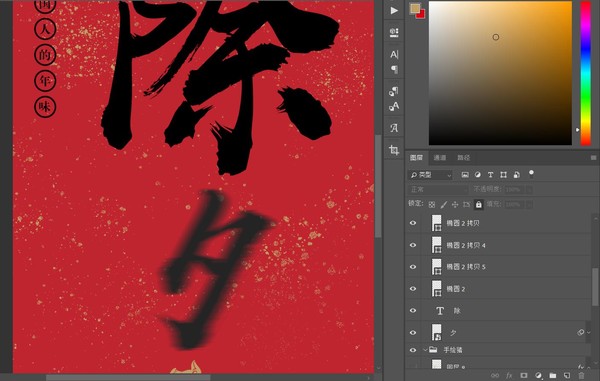Hide the 椭圆 2 layer

click(x=413, y=288)
